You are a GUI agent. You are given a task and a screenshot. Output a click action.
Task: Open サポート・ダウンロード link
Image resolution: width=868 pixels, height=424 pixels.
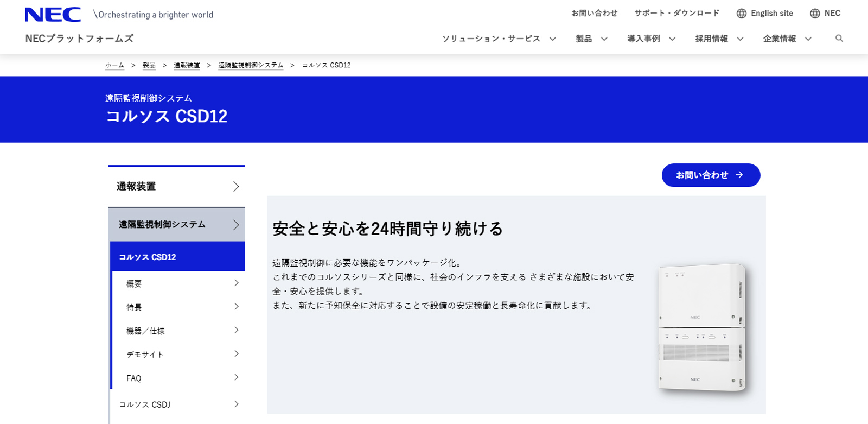click(x=677, y=14)
